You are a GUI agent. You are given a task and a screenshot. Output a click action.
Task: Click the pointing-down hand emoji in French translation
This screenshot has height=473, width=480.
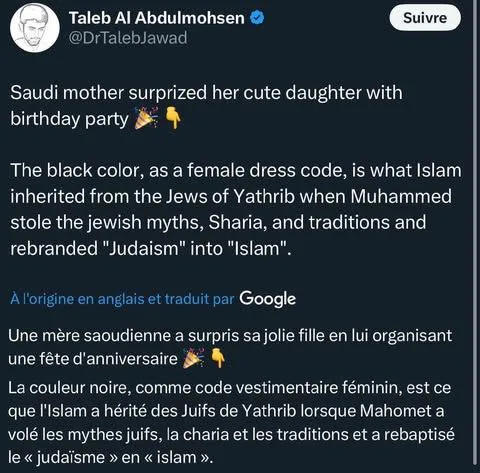click(x=218, y=358)
